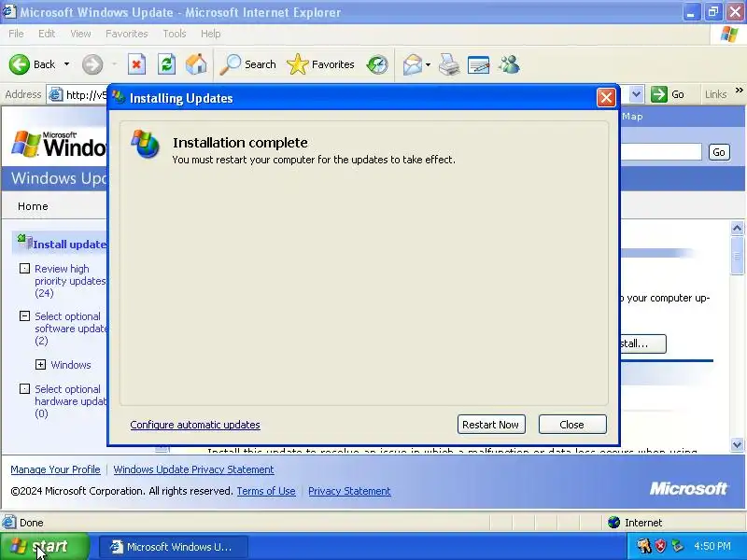The image size is (747, 560).
Task: Click Go button next to page search box
Action: click(x=719, y=152)
